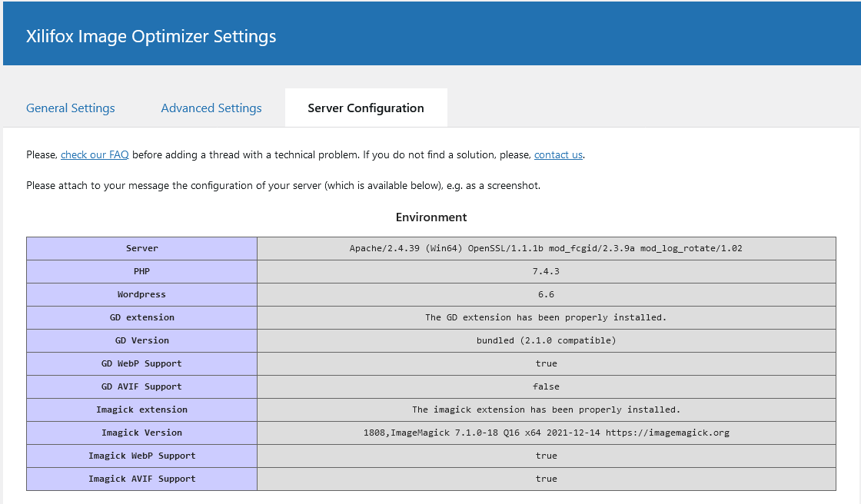
Task: Click the Environment table heading
Action: click(x=431, y=217)
